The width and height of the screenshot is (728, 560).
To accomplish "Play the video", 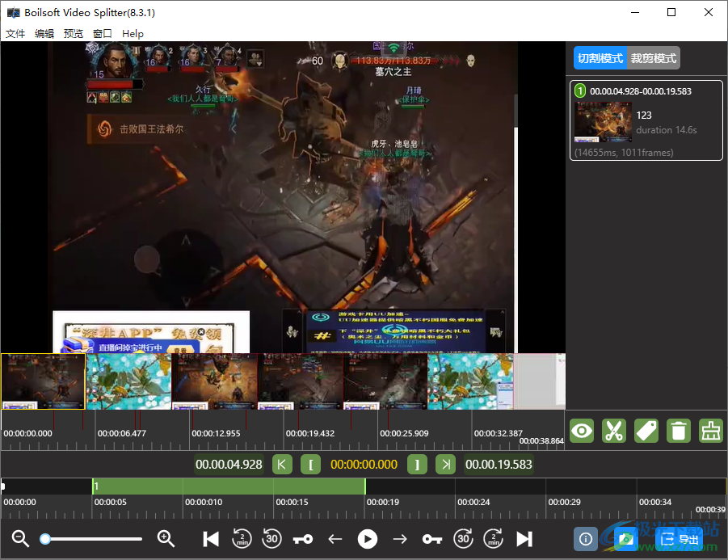I will pos(368,539).
